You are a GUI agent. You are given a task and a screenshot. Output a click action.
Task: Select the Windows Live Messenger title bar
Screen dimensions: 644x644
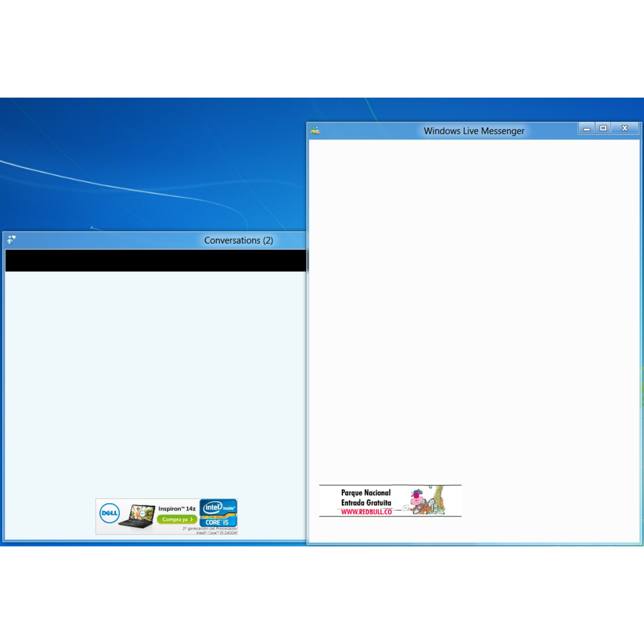coord(474,131)
